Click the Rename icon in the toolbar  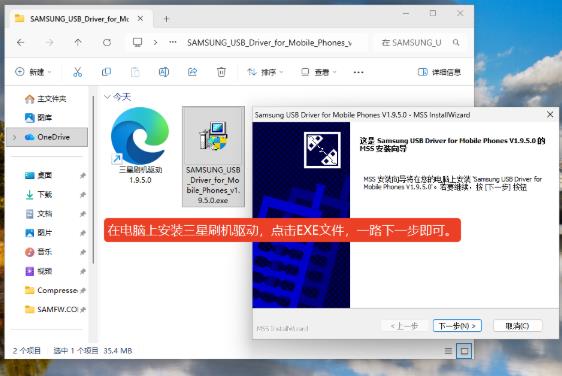164,72
